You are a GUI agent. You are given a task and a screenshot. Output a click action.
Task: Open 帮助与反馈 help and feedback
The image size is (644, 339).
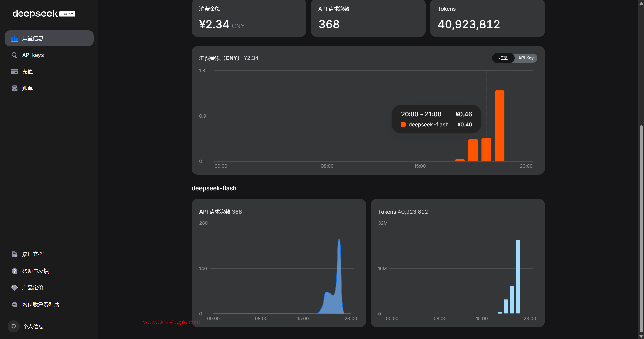coord(49,271)
